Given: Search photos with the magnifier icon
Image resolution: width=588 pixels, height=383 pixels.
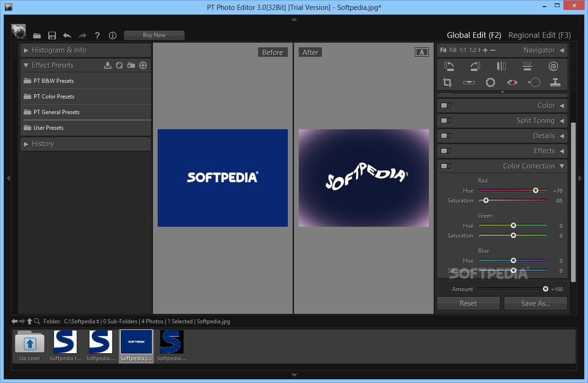Looking at the screenshot, I should (x=37, y=321).
